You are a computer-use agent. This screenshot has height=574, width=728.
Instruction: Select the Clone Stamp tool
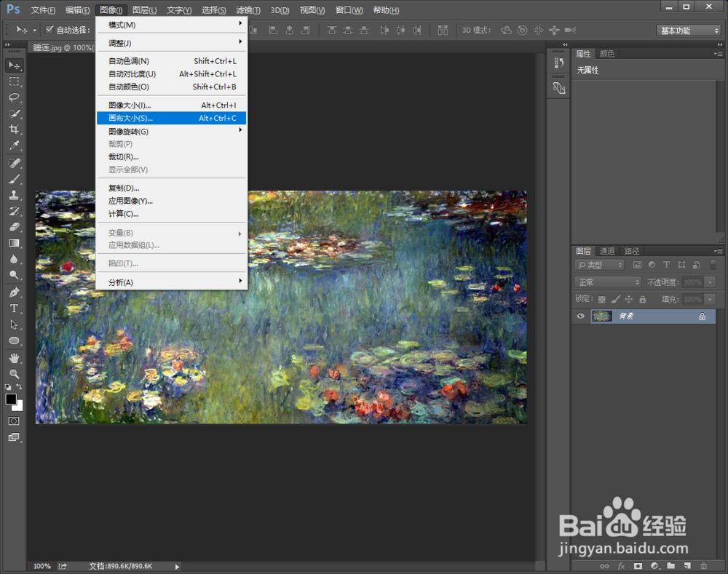14,195
